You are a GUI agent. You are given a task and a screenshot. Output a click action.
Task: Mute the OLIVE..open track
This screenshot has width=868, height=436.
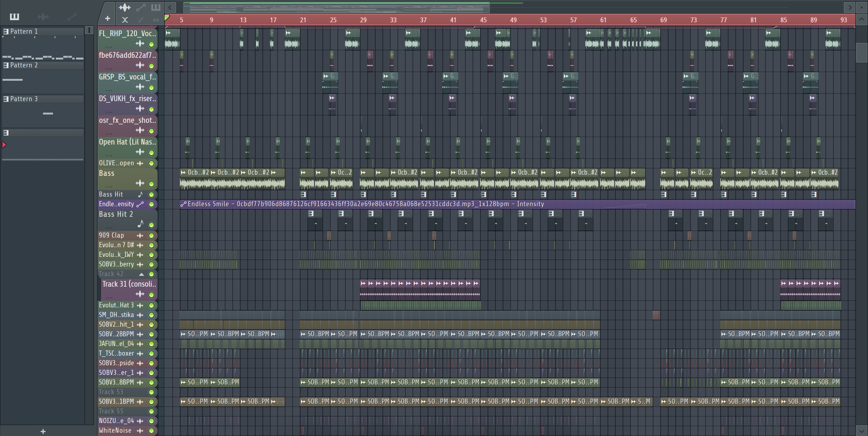152,163
